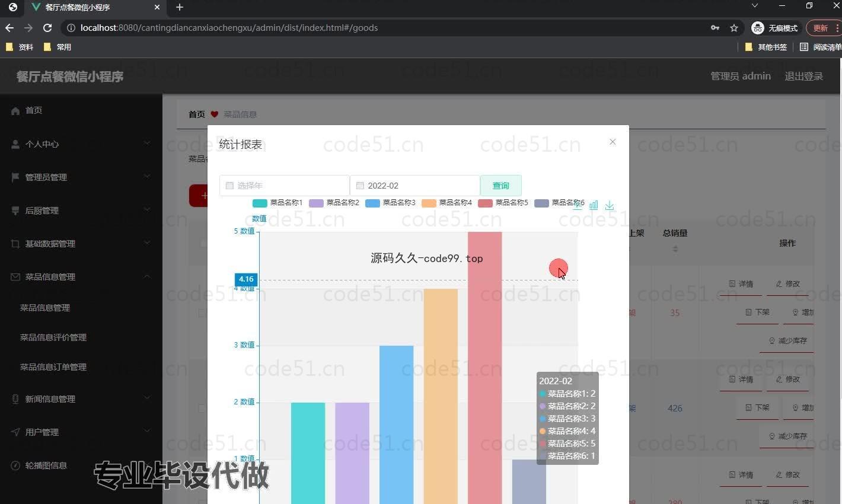Toggle 菜品名称2 legend swatch
The height and width of the screenshot is (504, 842).
[x=316, y=203]
